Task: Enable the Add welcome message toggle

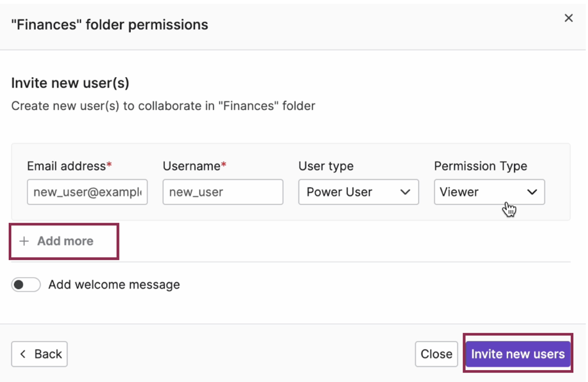Action: point(26,284)
